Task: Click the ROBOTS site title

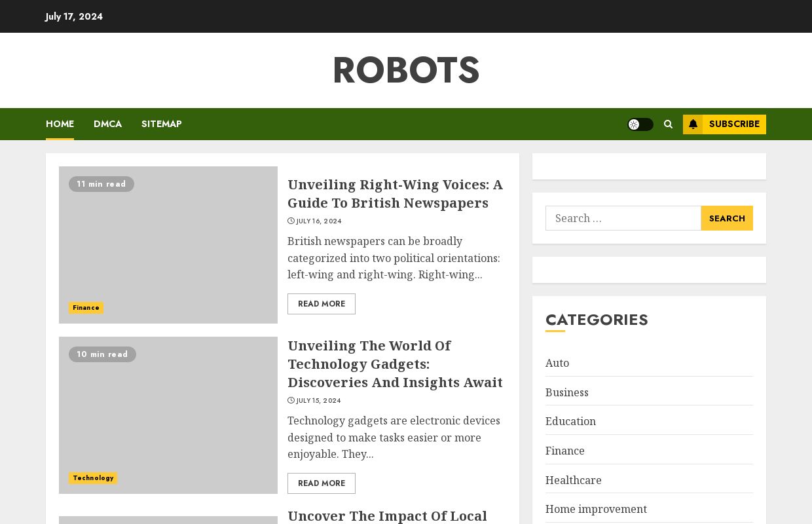Action: tap(406, 70)
